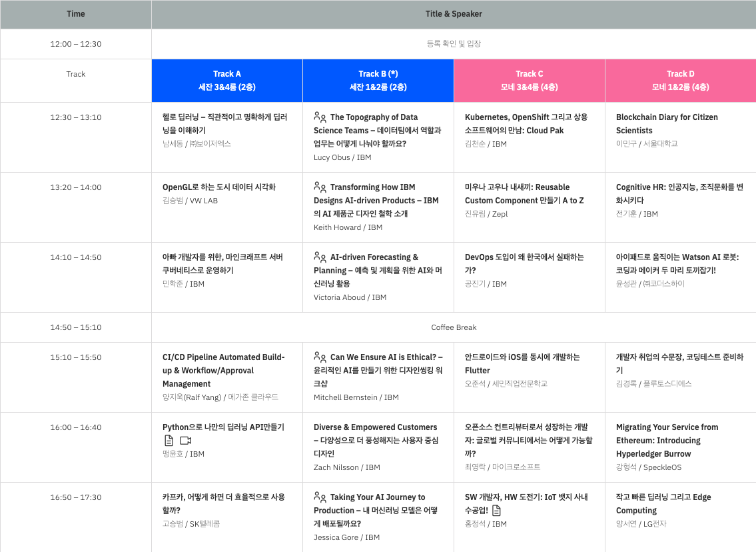
Task: Open Blockchain Diary for Citizen Scientists session
Action: [x=667, y=123]
